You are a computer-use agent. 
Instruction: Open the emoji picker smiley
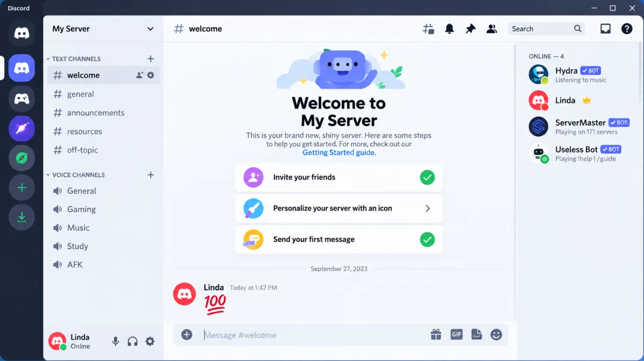click(496, 335)
